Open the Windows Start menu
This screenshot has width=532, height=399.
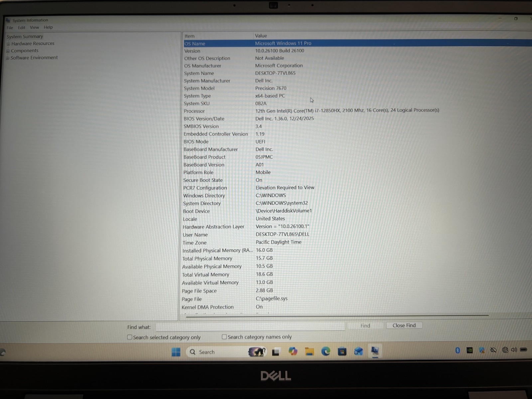176,352
